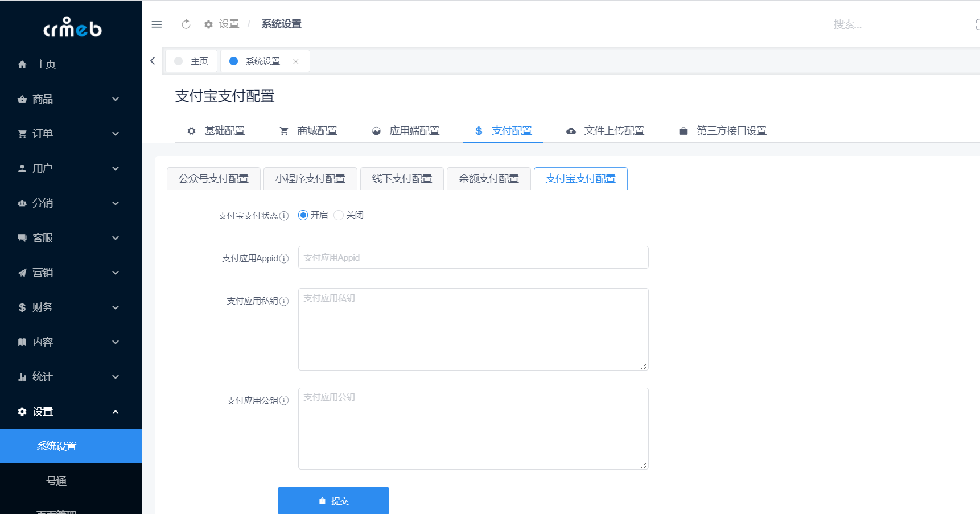This screenshot has height=514, width=980.
Task: Expand the 订单 menu chevron
Action: [116, 134]
